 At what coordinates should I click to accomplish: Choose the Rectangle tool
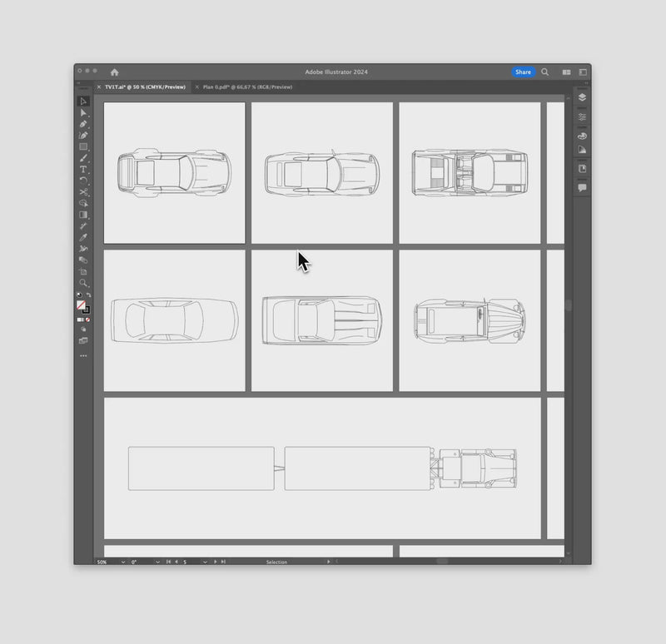pyautogui.click(x=83, y=147)
